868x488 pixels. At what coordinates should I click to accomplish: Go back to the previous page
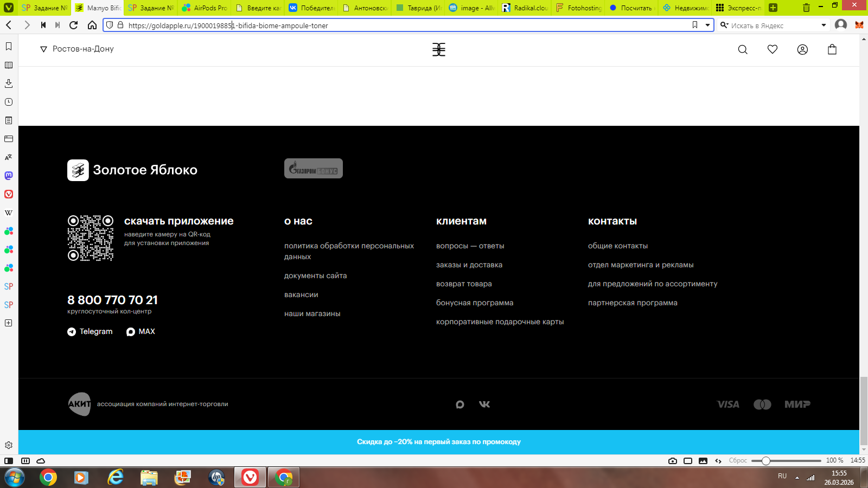pos(9,25)
